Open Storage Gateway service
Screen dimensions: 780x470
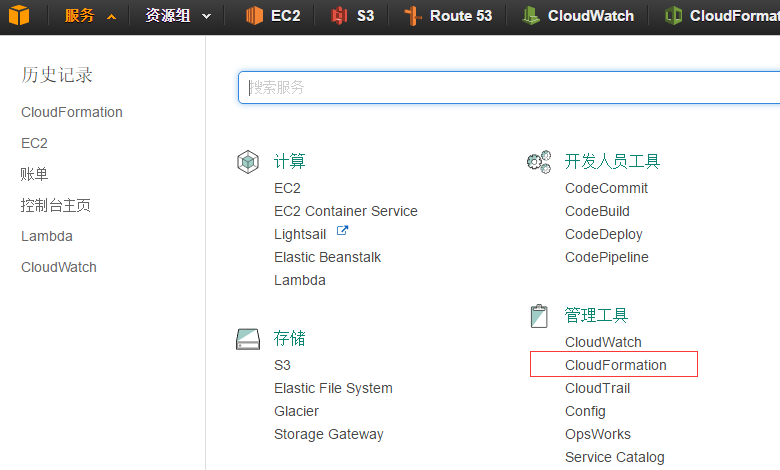[x=329, y=434]
